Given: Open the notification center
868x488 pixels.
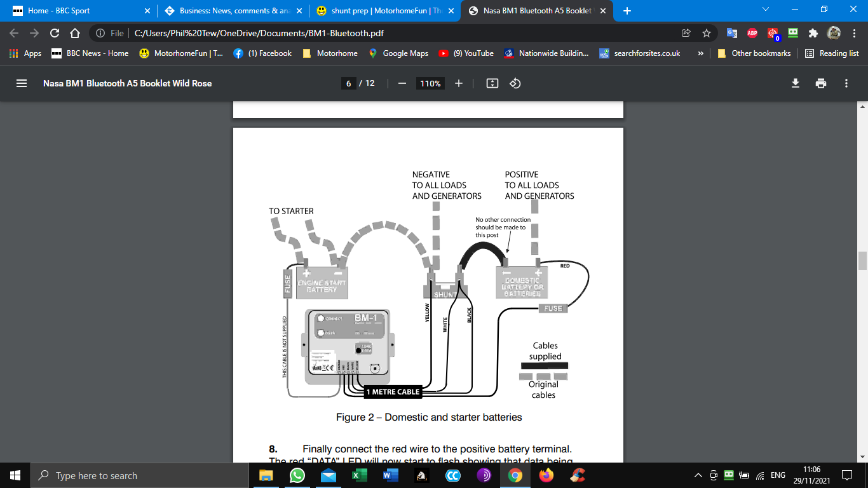Looking at the screenshot, I should [x=847, y=475].
